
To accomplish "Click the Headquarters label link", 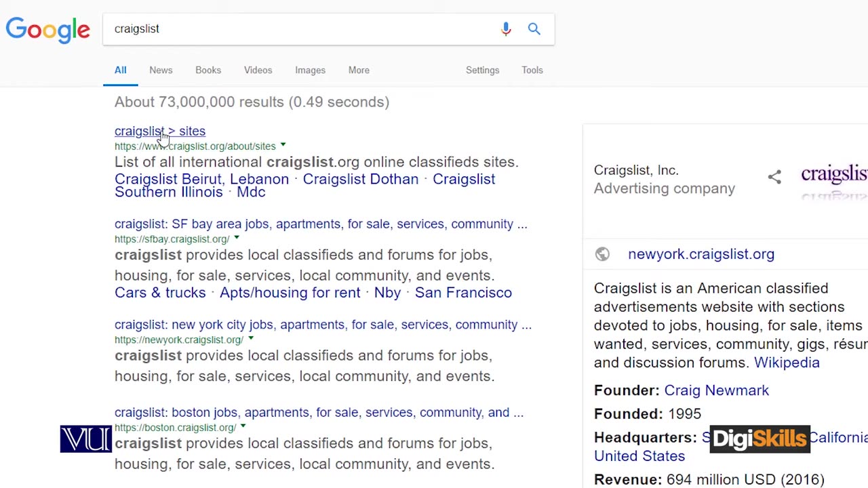I will 646,437.
